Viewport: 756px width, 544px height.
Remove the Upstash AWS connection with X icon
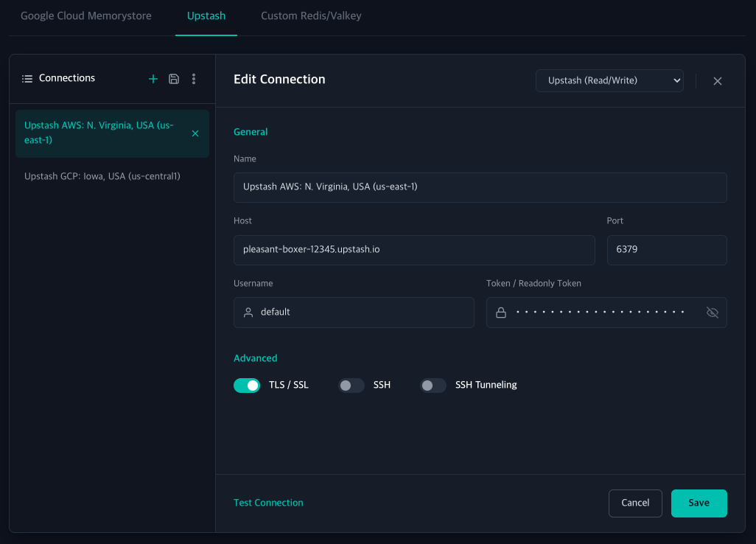click(195, 133)
